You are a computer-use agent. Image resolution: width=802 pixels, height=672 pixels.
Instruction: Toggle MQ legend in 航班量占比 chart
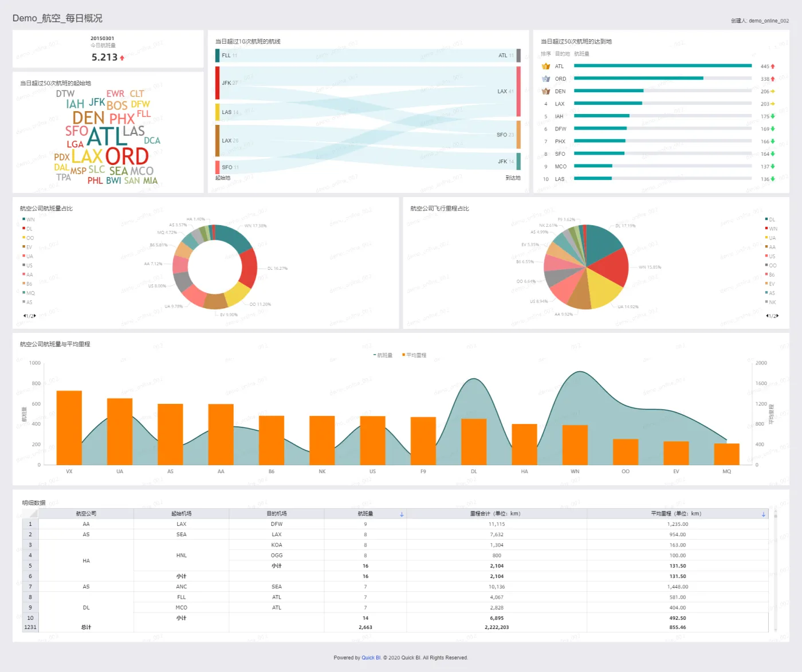[x=28, y=293]
